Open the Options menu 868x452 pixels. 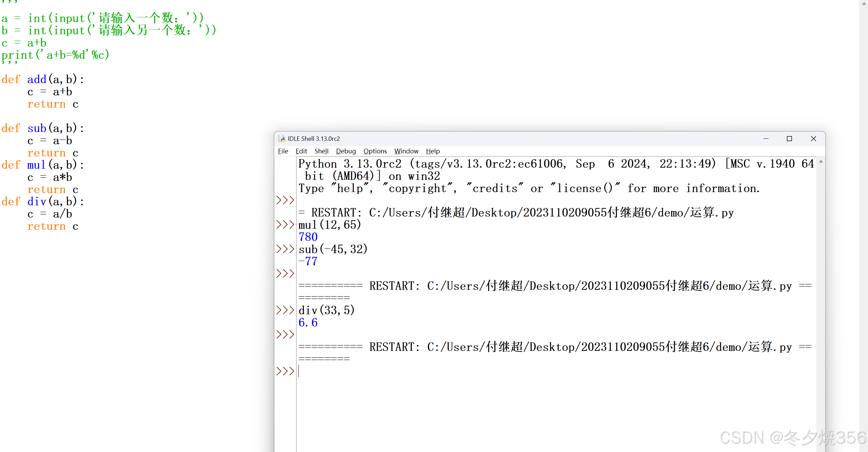click(x=375, y=151)
